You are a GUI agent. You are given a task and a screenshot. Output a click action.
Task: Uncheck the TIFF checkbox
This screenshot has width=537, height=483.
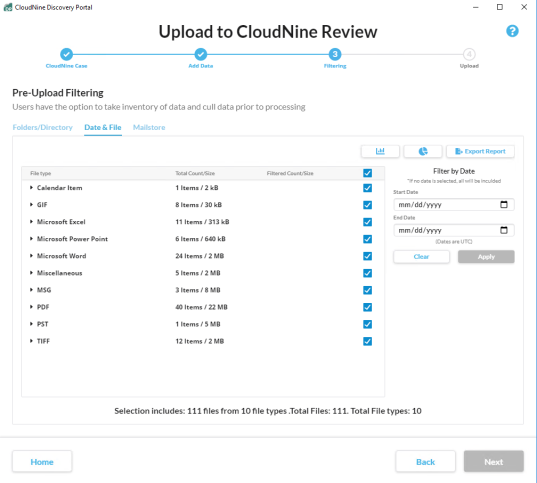(x=367, y=341)
